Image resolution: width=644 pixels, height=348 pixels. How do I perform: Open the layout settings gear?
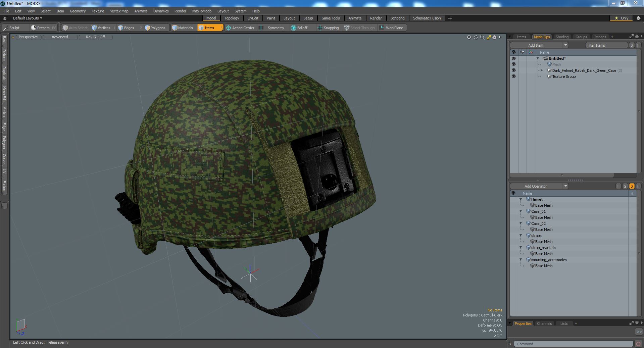[x=639, y=18]
